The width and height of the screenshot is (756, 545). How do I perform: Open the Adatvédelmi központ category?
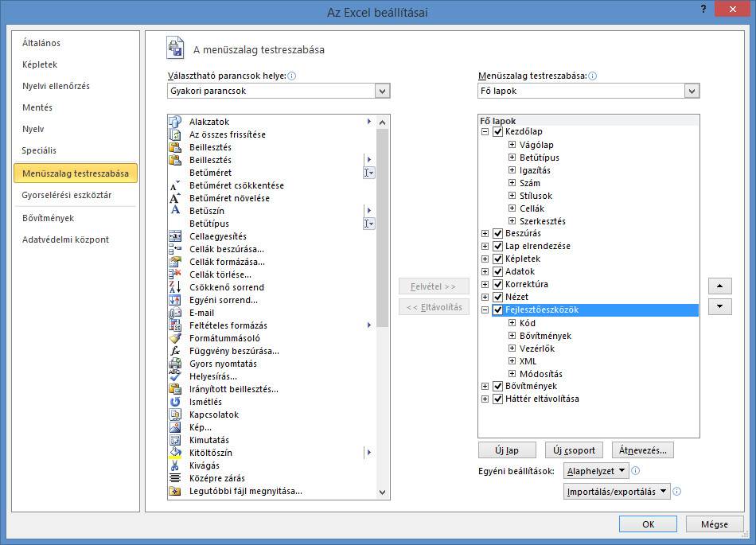pos(65,239)
